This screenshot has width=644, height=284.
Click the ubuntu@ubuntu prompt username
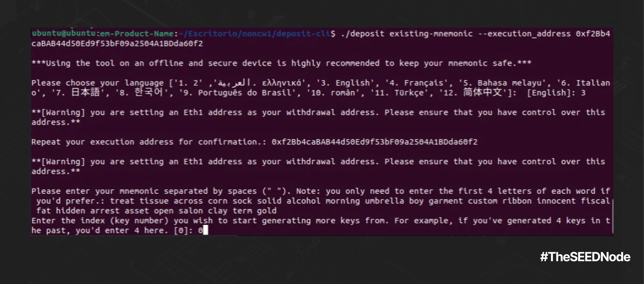[x=64, y=34]
